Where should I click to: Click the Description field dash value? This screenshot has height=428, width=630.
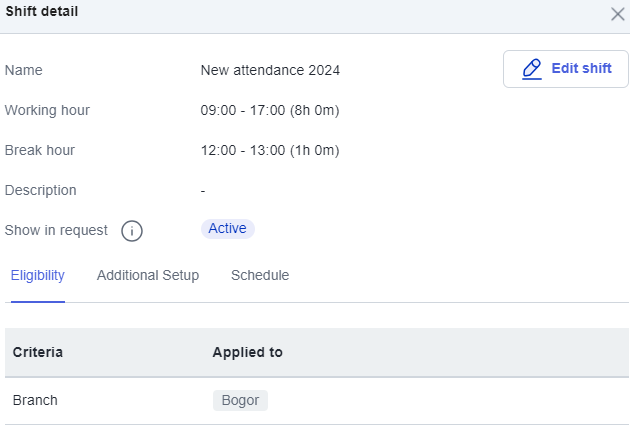pyautogui.click(x=203, y=191)
